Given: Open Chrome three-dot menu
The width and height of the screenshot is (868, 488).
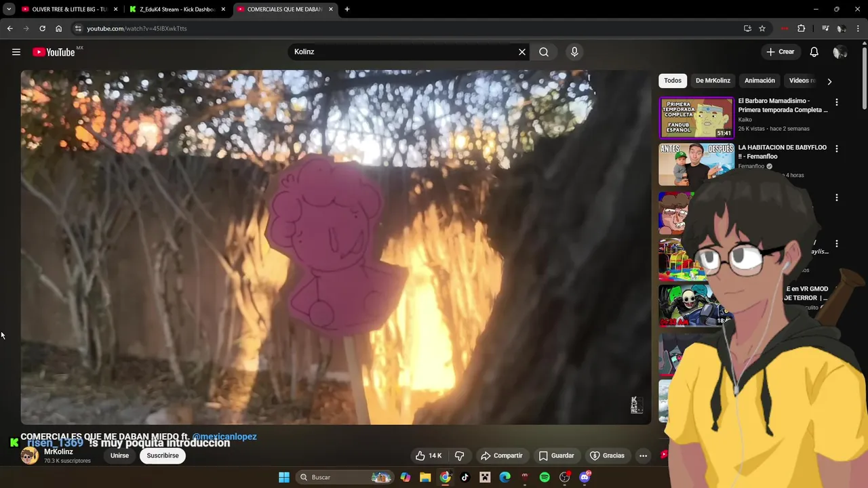Looking at the screenshot, I should pyautogui.click(x=859, y=28).
